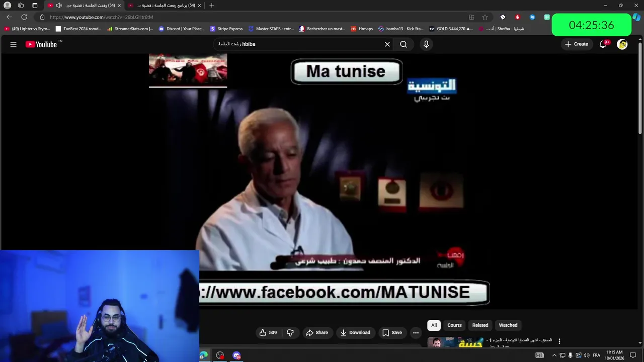Reload the page
Screen dimensions: 644x362
(x=24, y=17)
